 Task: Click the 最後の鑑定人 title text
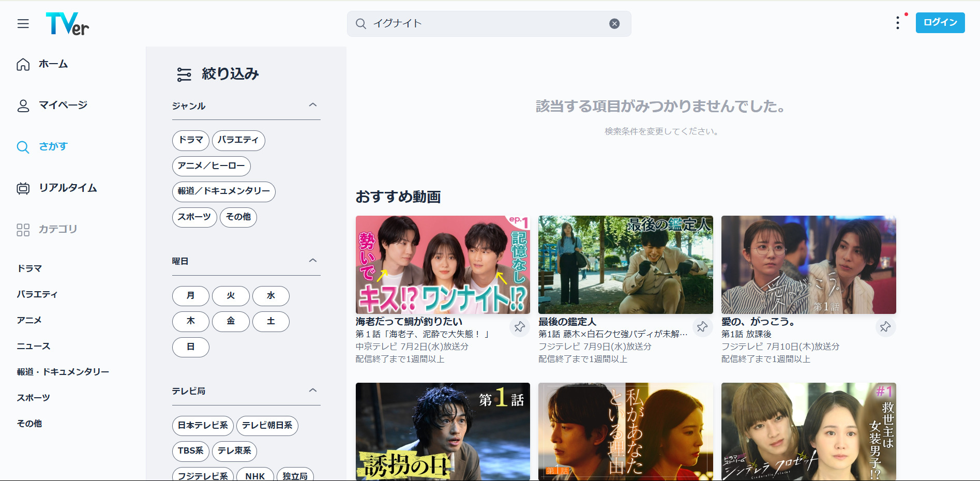pyautogui.click(x=567, y=322)
